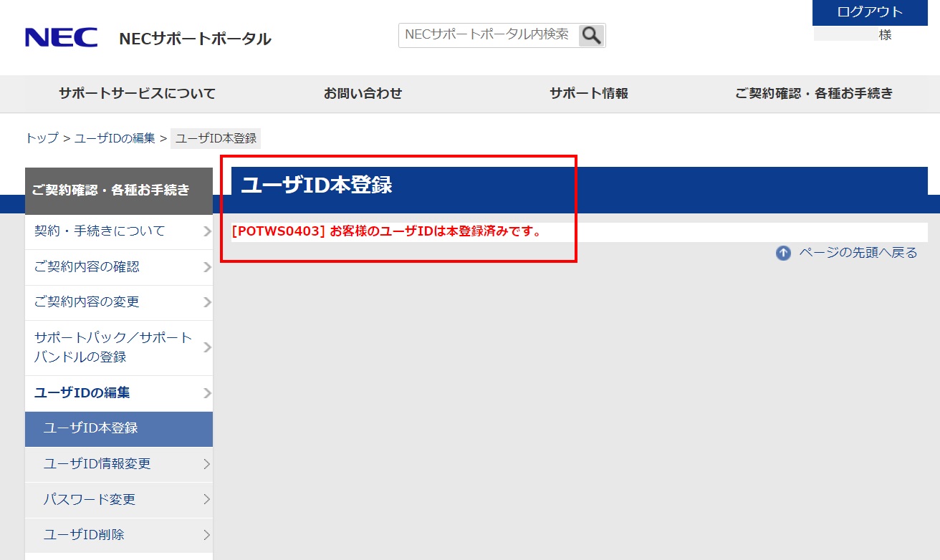
Task: Click the up-arrow icon beside ページの先頭へ戻る
Action: pos(783,253)
